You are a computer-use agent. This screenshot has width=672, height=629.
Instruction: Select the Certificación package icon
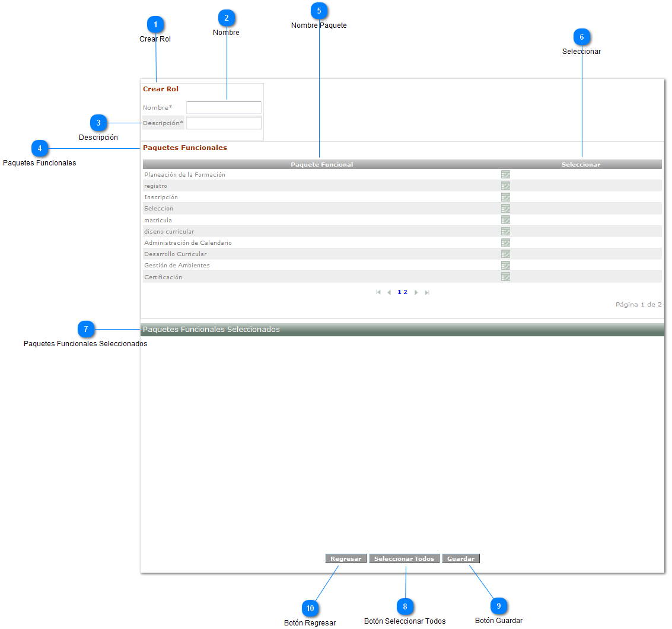pyautogui.click(x=505, y=277)
